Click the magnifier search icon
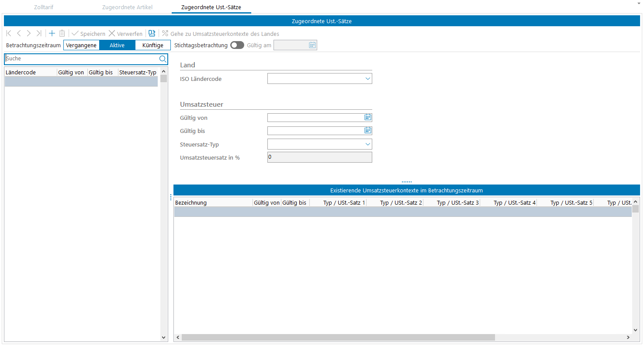The width and height of the screenshot is (644, 345). pyautogui.click(x=163, y=59)
